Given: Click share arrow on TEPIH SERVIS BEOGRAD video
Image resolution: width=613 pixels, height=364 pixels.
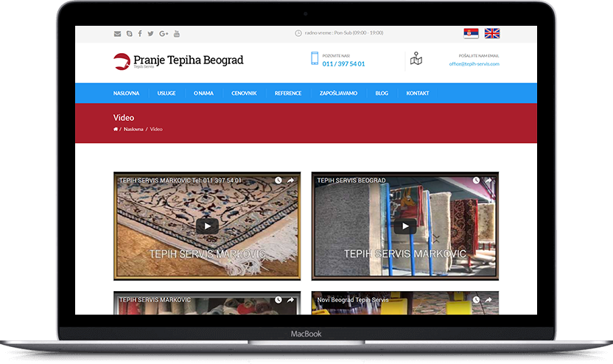Looking at the screenshot, I should pyautogui.click(x=488, y=181).
